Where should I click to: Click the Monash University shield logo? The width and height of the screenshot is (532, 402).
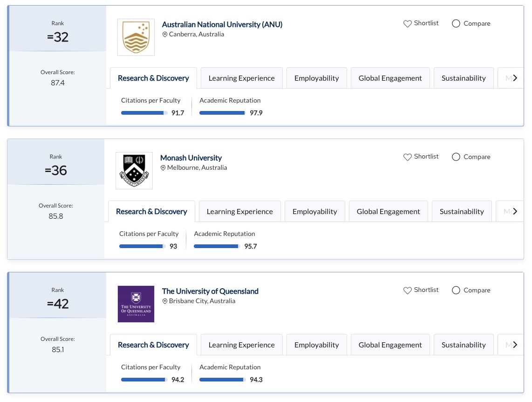click(134, 171)
